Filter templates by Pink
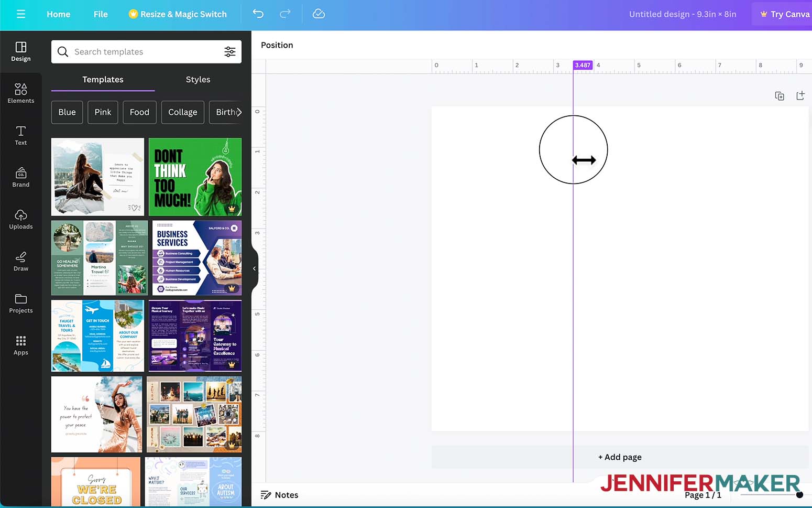This screenshot has width=812, height=508. pos(103,112)
